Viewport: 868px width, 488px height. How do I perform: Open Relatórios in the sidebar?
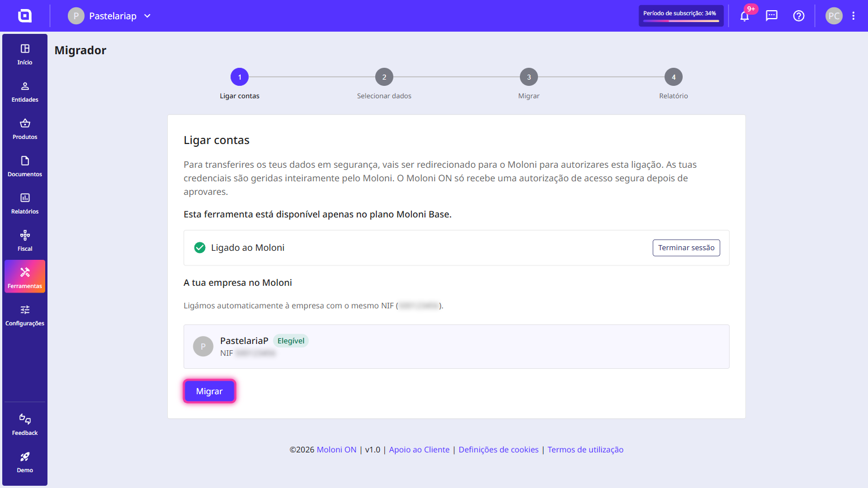tap(25, 204)
